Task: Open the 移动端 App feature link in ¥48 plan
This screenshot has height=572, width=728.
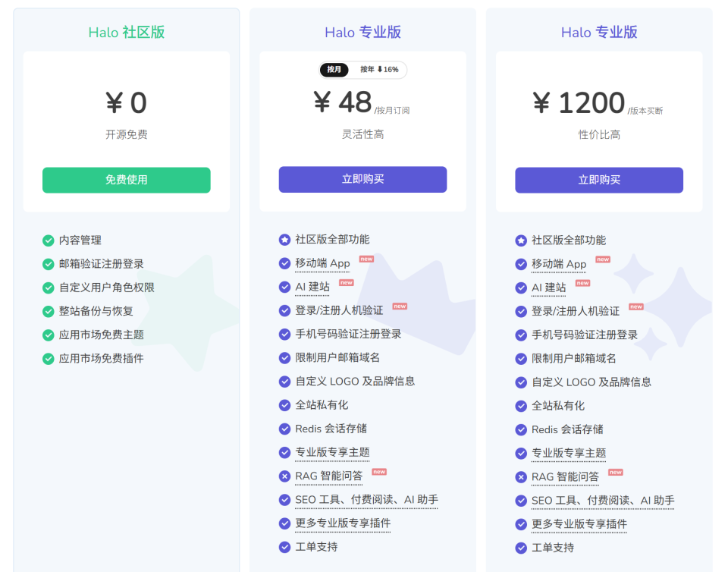Action: (323, 263)
